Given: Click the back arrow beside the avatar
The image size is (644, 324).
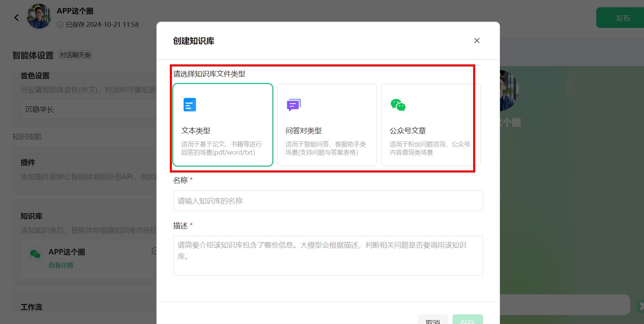Looking at the screenshot, I should click(16, 17).
